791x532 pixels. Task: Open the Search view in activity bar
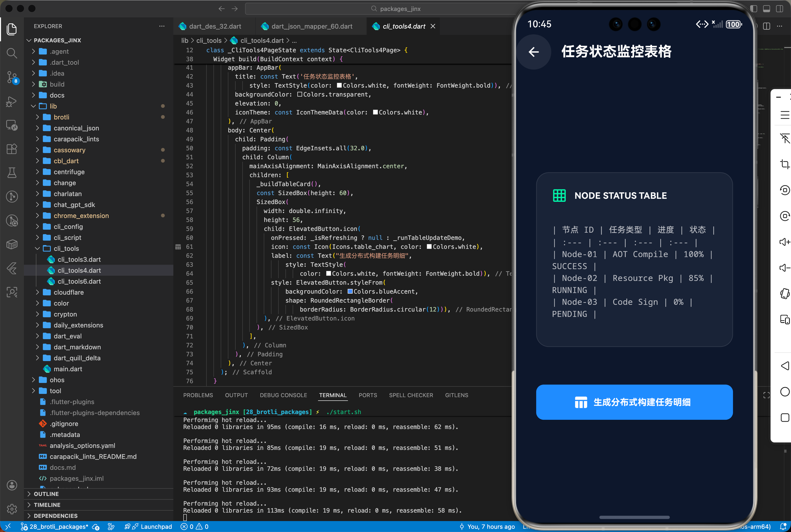pyautogui.click(x=12, y=53)
